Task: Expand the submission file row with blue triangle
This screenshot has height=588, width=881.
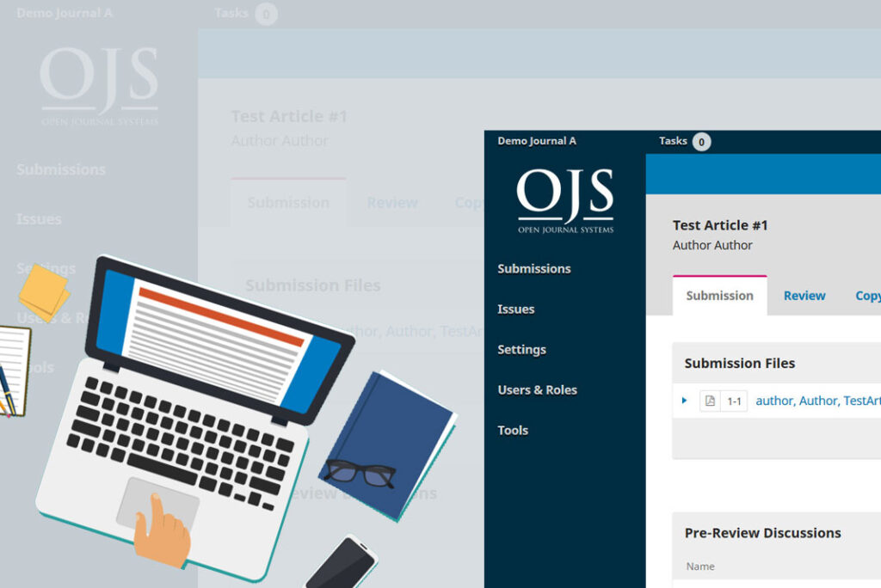Action: [x=685, y=401]
